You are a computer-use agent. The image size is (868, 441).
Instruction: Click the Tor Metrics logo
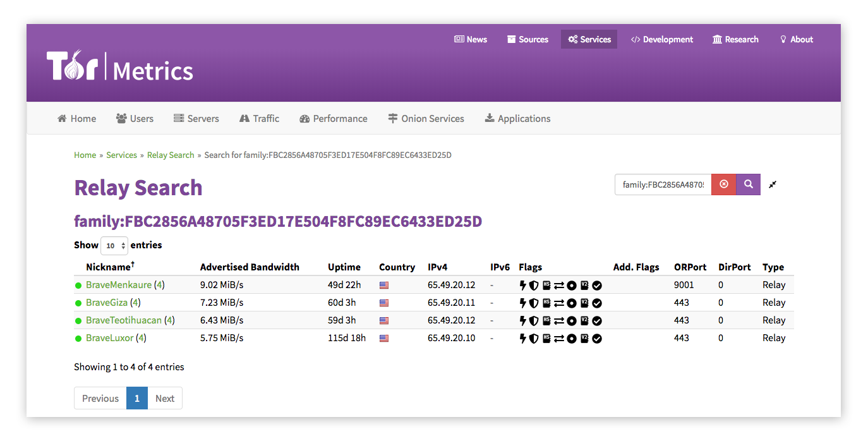point(120,67)
